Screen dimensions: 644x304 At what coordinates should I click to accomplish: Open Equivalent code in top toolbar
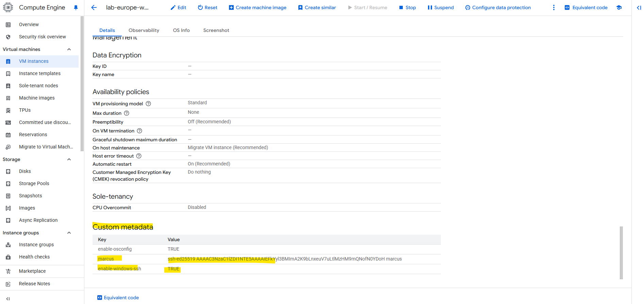[586, 7]
